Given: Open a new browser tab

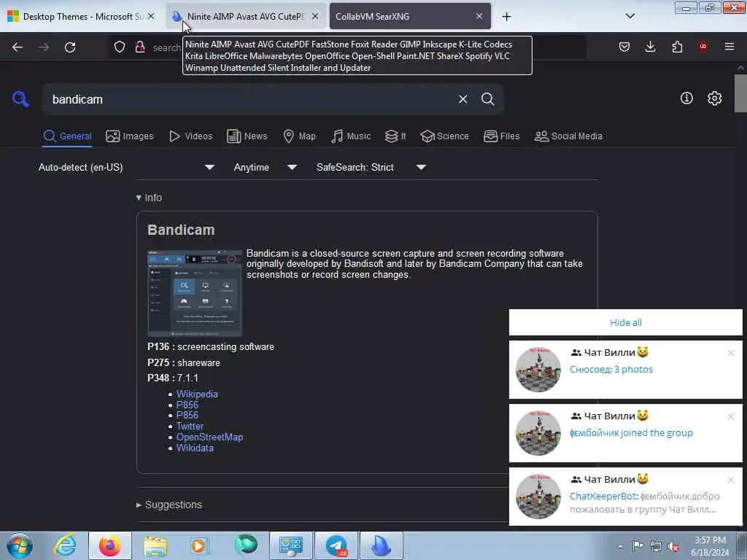Looking at the screenshot, I should tap(506, 17).
